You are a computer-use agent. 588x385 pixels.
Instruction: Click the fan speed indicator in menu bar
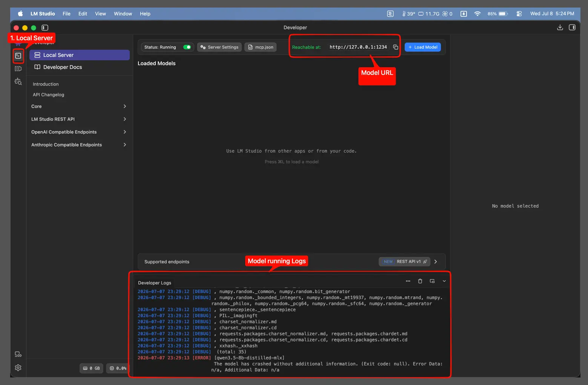tap(447, 14)
